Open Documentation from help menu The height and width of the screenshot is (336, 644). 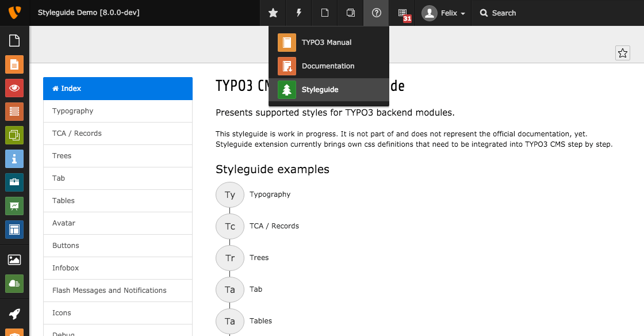pyautogui.click(x=328, y=66)
